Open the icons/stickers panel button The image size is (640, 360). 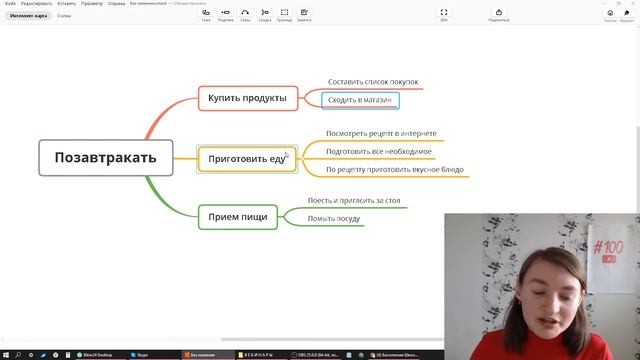pos(610,13)
